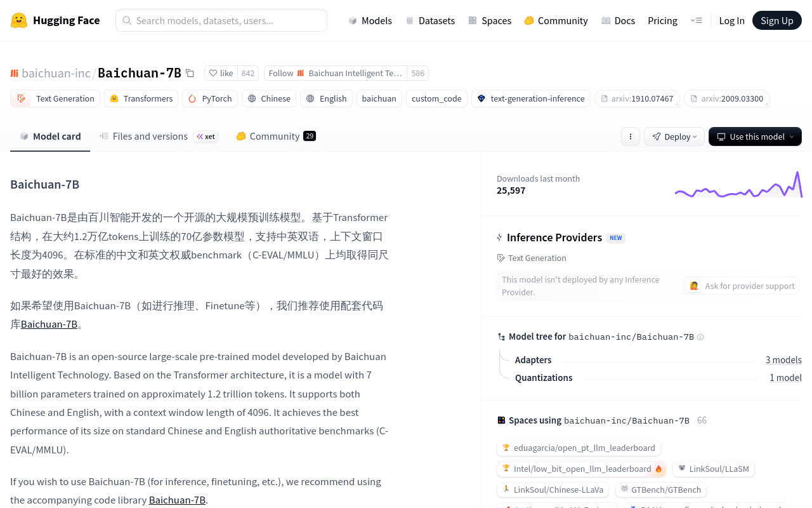Open the GTBench/GTBench space
The height and width of the screenshot is (508, 812).
tap(660, 490)
